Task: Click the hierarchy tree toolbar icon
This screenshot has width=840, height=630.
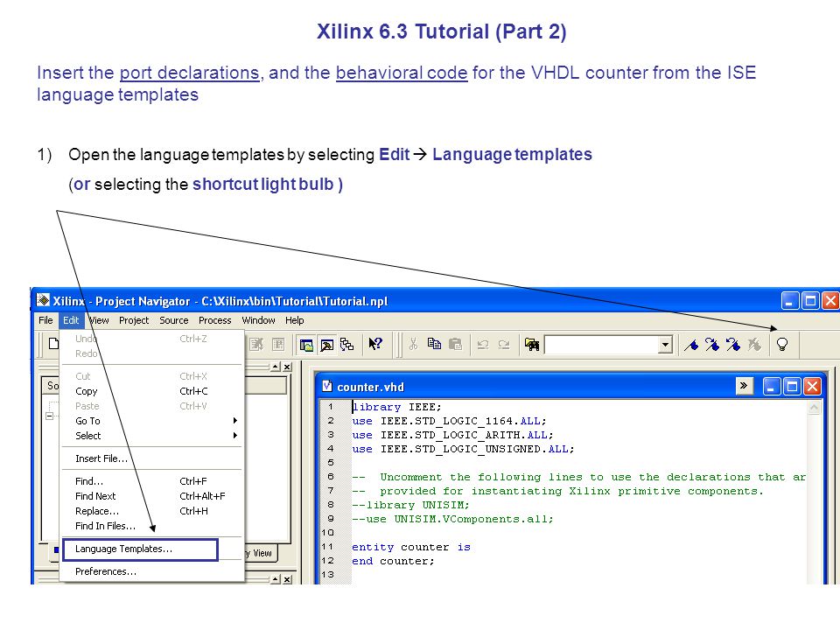Action: pos(347,345)
